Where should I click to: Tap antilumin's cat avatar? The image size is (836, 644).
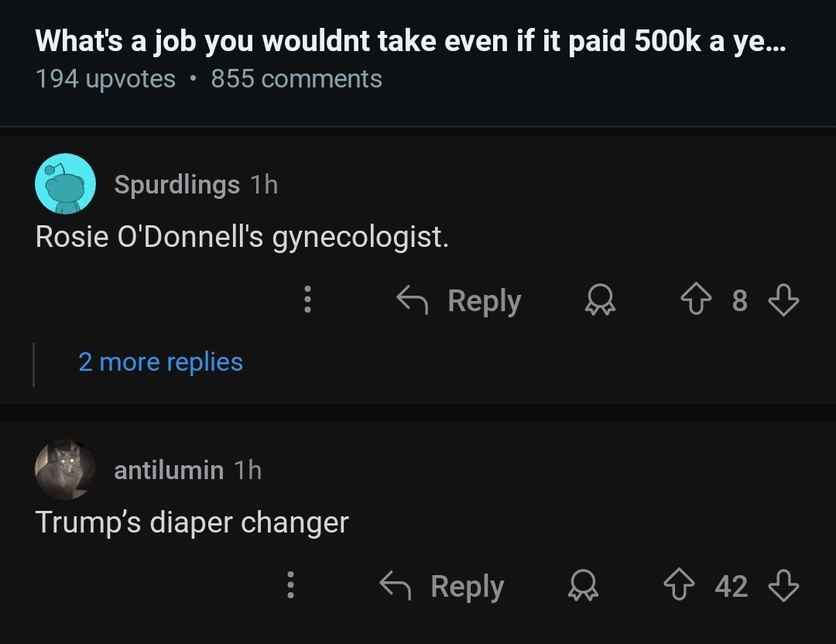pyautogui.click(x=66, y=470)
